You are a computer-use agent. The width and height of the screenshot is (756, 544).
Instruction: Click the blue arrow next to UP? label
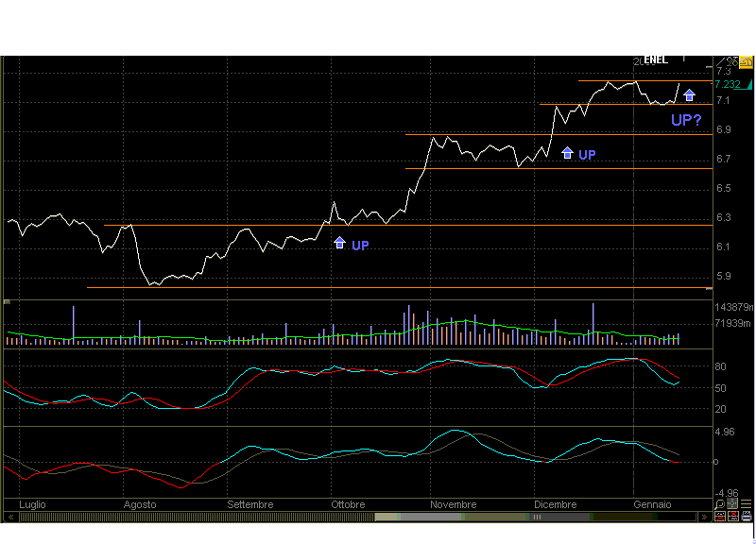click(x=689, y=94)
